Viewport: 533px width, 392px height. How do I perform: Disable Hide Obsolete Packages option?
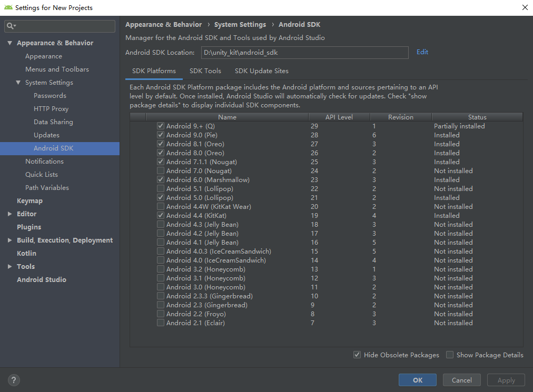(357, 355)
